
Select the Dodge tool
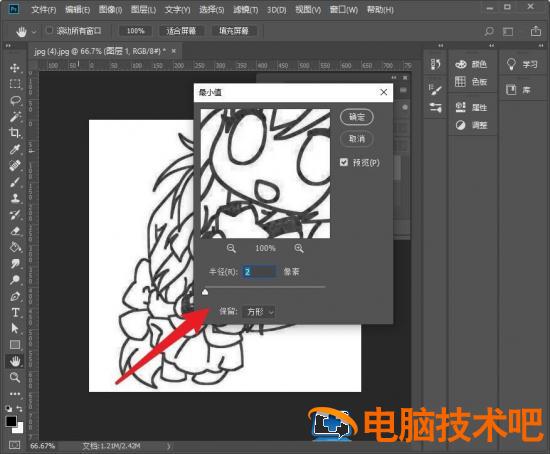[15, 280]
